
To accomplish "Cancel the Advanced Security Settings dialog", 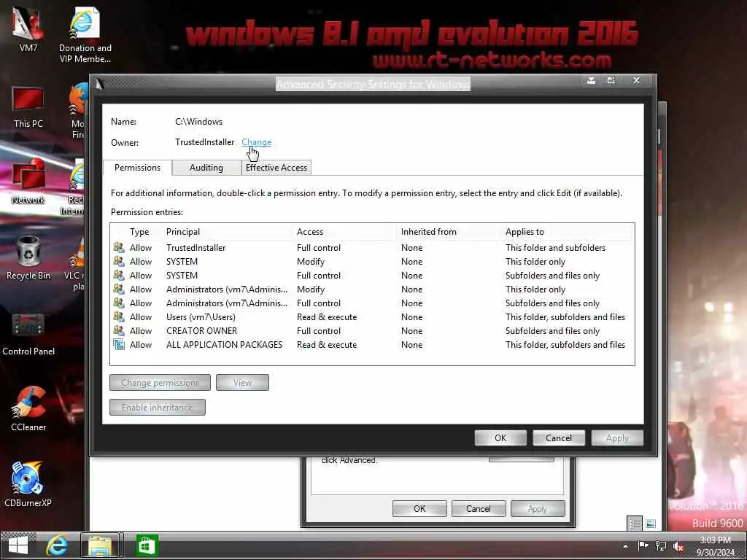I will point(559,438).
